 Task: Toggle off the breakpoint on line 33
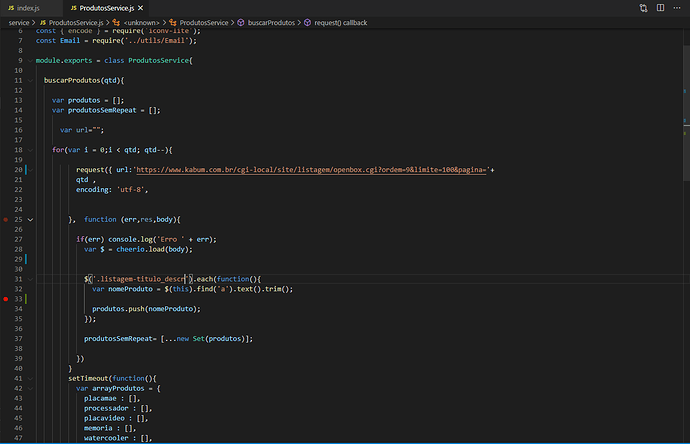coord(6,299)
